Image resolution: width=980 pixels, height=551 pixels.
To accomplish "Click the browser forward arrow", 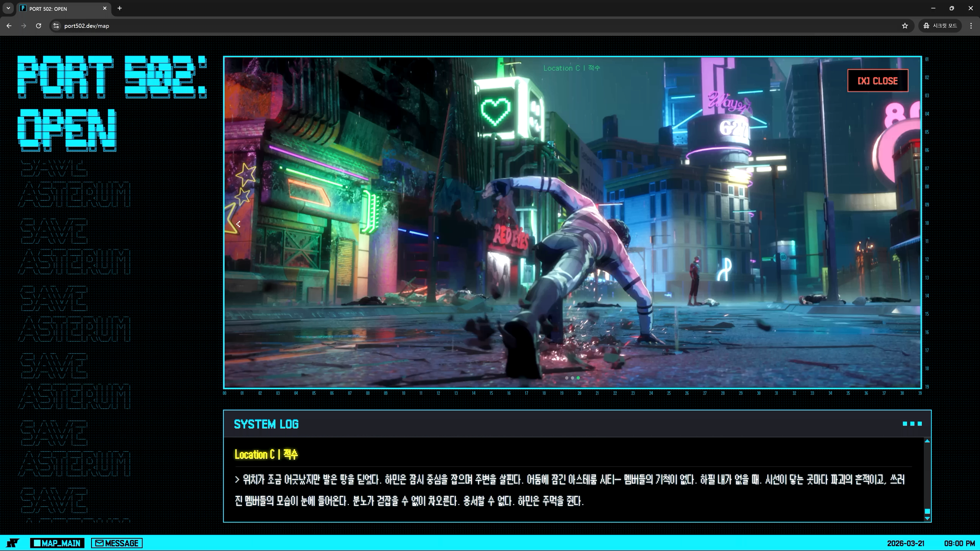I will click(24, 26).
